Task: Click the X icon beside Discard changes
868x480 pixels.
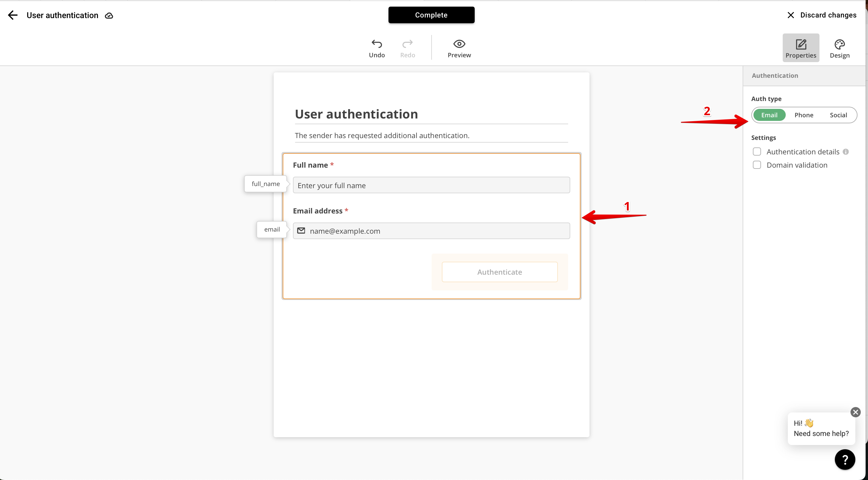Action: [791, 15]
